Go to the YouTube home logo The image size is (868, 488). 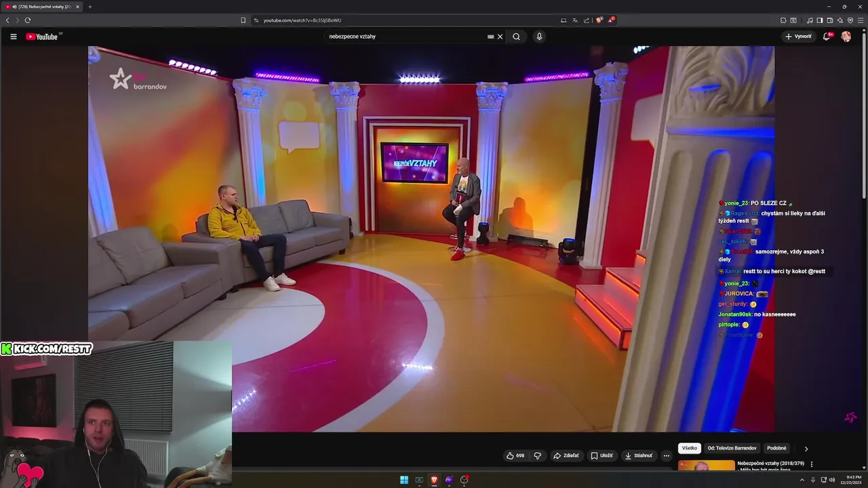pos(42,37)
